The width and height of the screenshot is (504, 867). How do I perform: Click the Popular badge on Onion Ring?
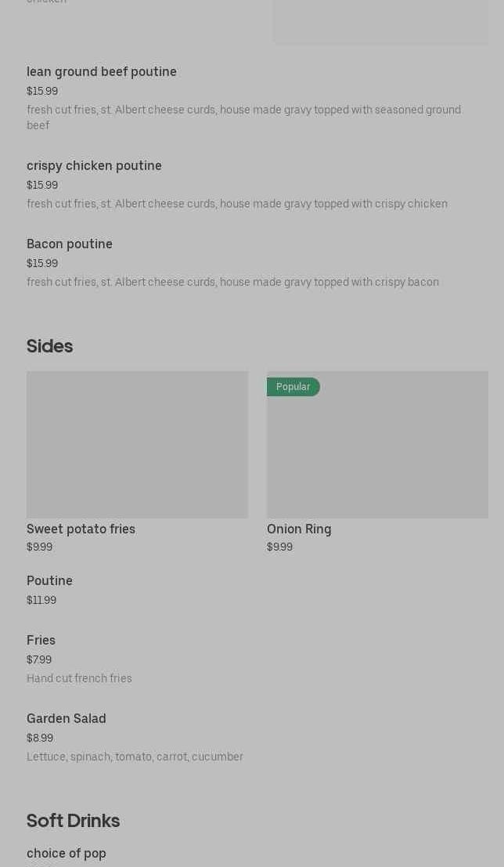click(x=293, y=387)
